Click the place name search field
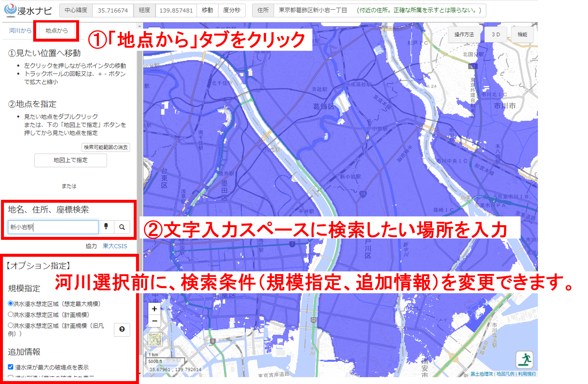The image size is (588, 384). pos(53,227)
